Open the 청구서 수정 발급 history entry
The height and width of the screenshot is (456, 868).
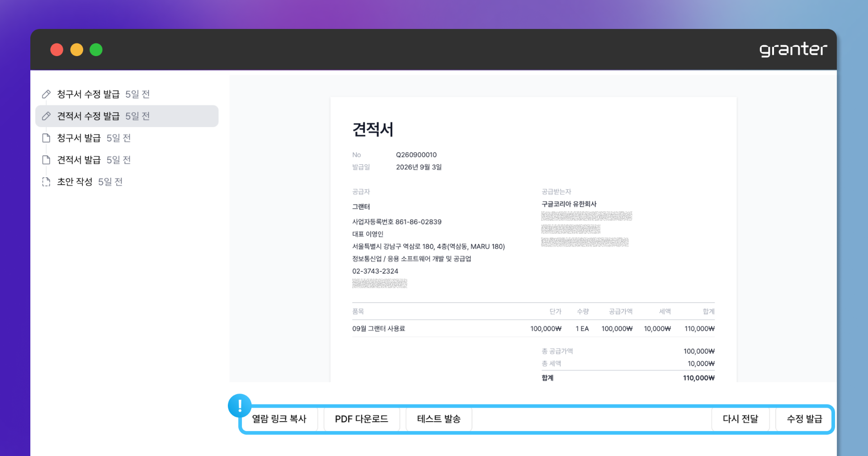(x=127, y=94)
